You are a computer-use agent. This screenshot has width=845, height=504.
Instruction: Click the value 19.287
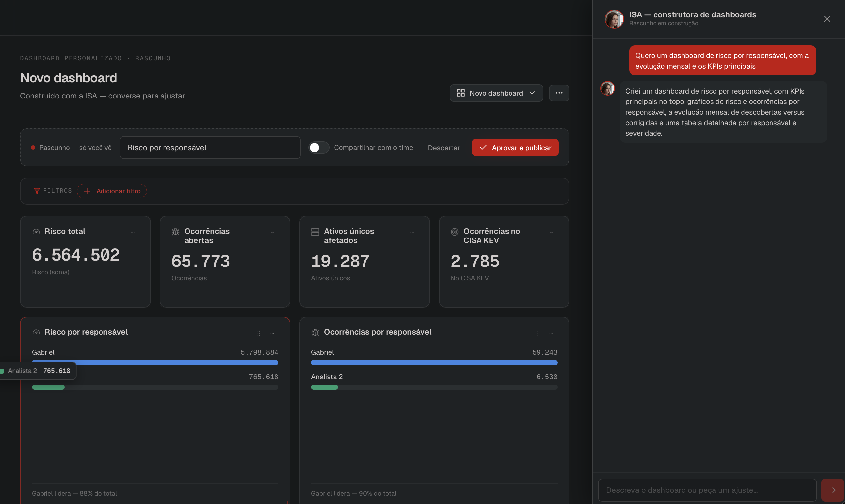(x=340, y=261)
